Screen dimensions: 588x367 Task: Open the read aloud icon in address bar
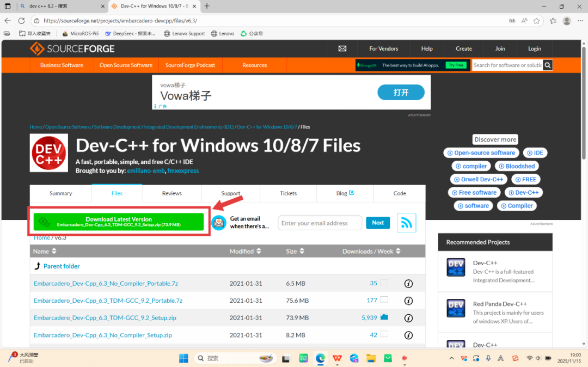coord(524,21)
